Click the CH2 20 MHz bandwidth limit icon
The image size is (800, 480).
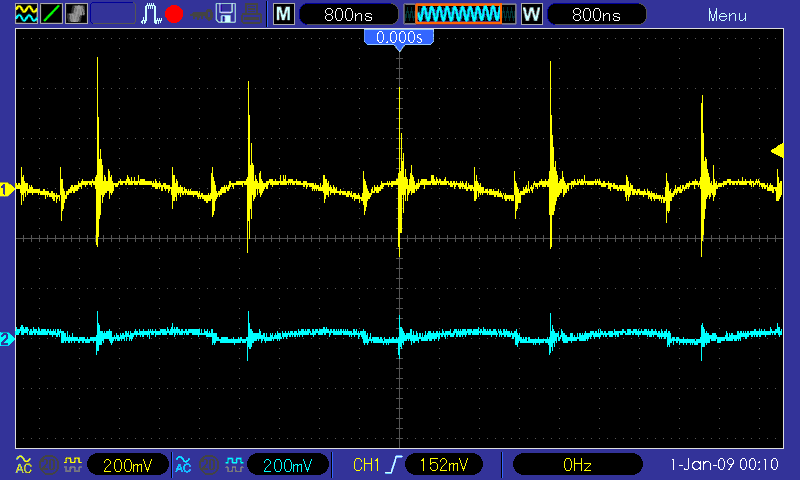(x=209, y=465)
